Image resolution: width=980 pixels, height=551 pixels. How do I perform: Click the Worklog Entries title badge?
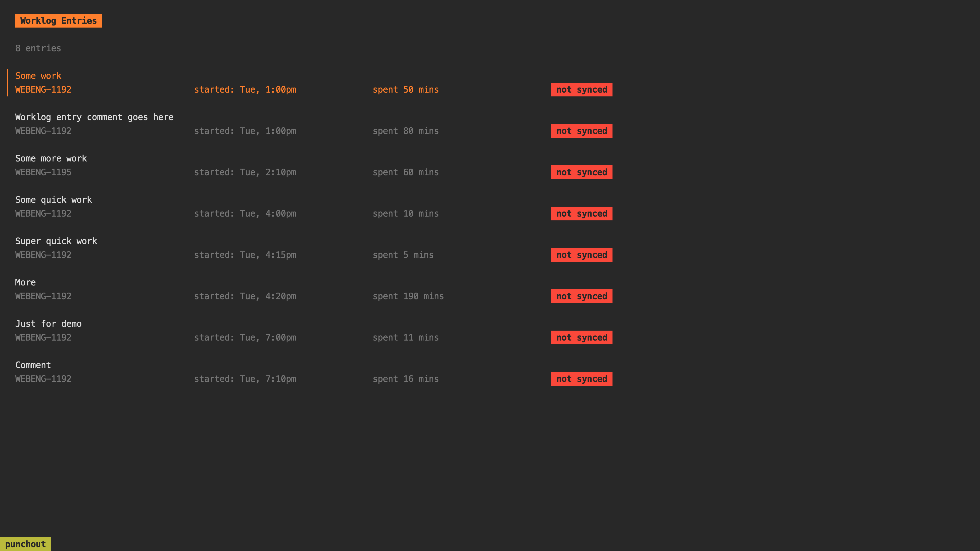59,20
